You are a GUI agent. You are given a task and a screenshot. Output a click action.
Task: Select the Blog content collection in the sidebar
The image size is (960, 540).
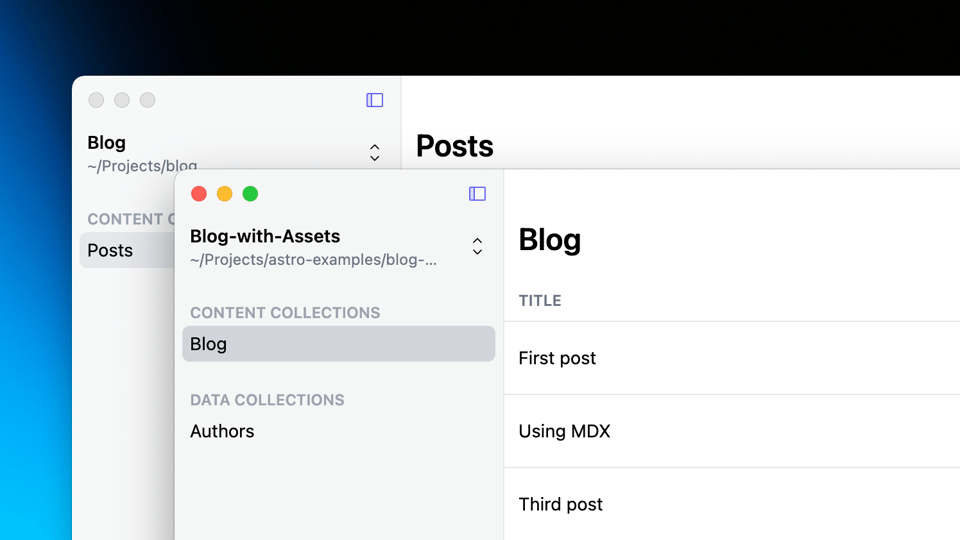(338, 344)
